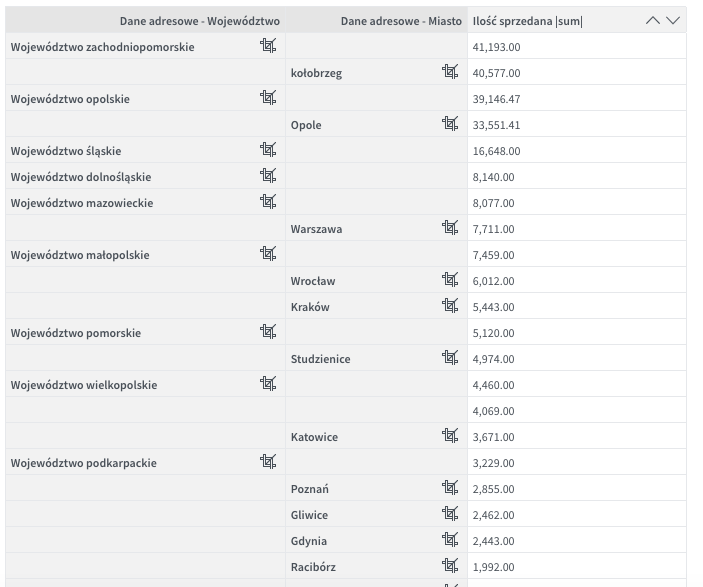Select the Wrocław city cell

313,281
